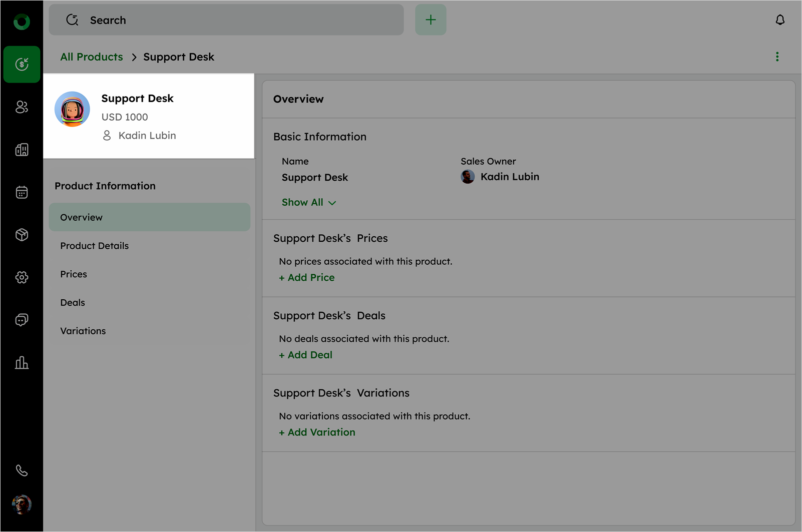Image resolution: width=802 pixels, height=532 pixels.
Task: Go back to All Products breadcrumb
Action: (x=92, y=57)
